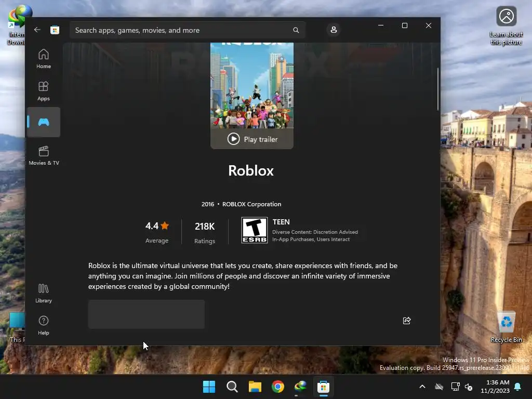The width and height of the screenshot is (532, 399).
Task: Select the Recycle Bin desktop icon
Action: [x=506, y=327]
